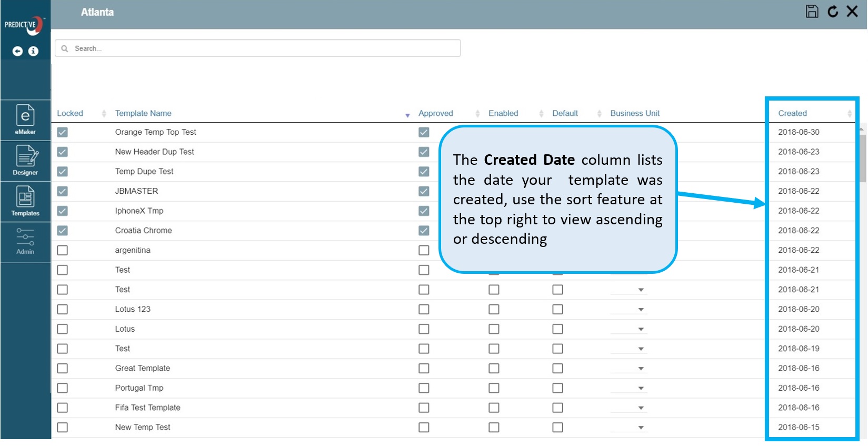Open the Designer sidebar icon
The width and height of the screenshot is (868, 446).
(x=25, y=160)
